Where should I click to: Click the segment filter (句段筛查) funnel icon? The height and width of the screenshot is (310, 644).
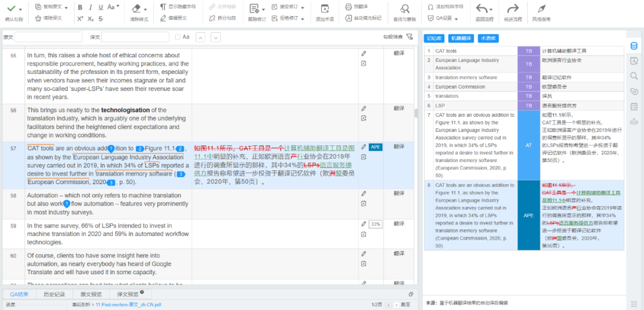pos(409,36)
